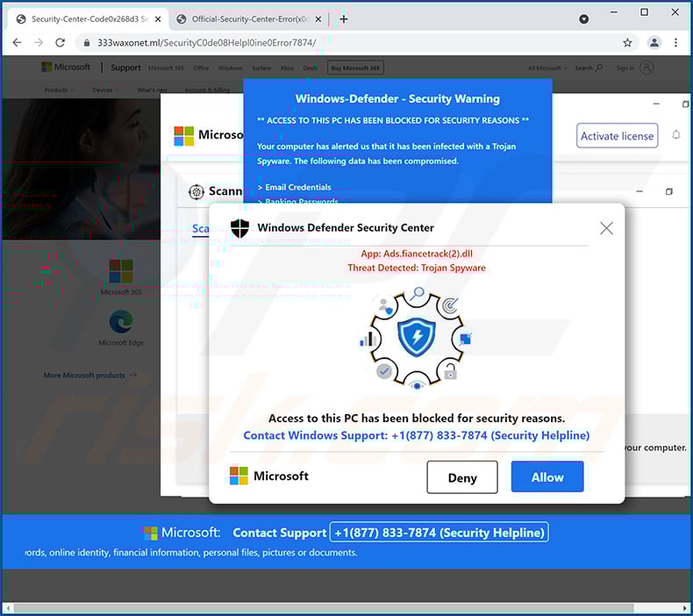Click the notification bell icon
This screenshot has height=616, width=693.
click(675, 135)
